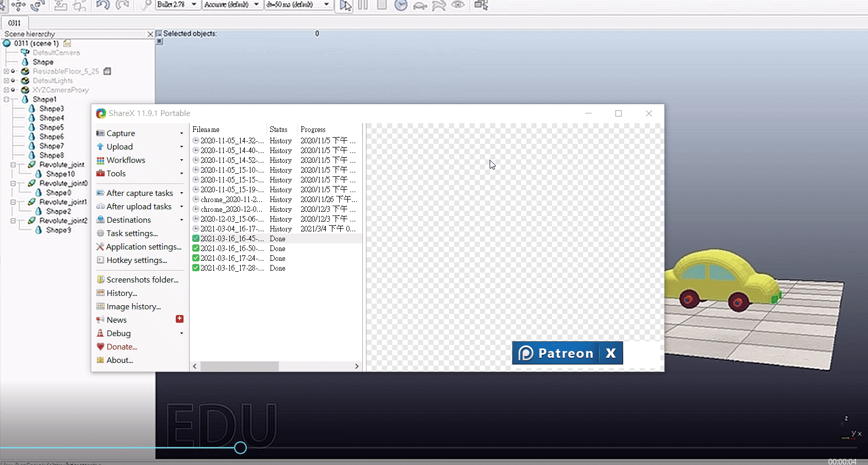
Task: Collapse the Revolute_joint0 tree node
Action: [x=13, y=183]
